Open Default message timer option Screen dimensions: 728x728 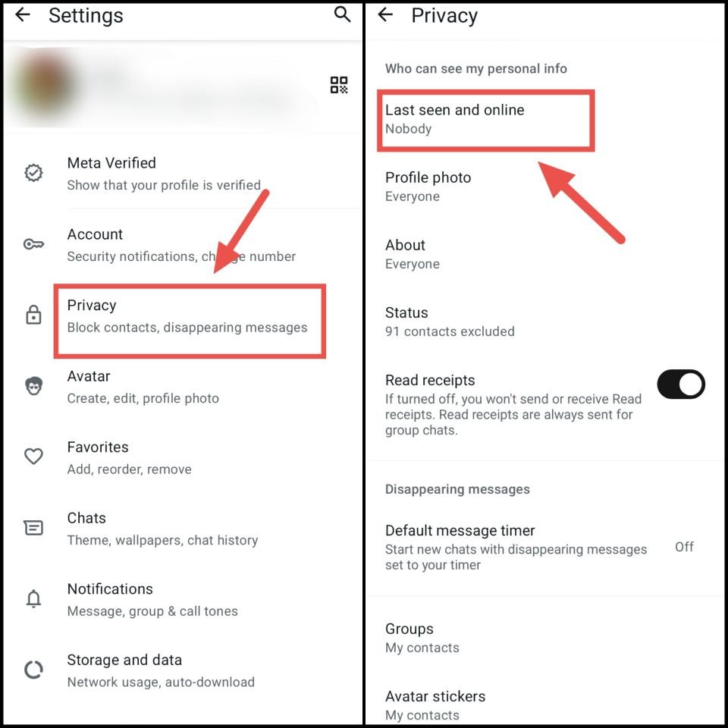pyautogui.click(x=545, y=547)
